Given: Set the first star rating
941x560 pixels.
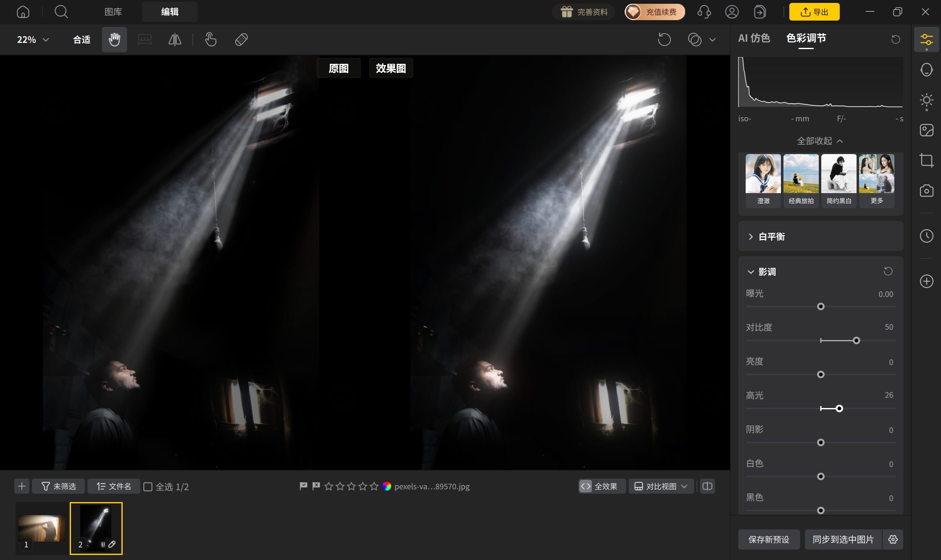Looking at the screenshot, I should (x=329, y=486).
